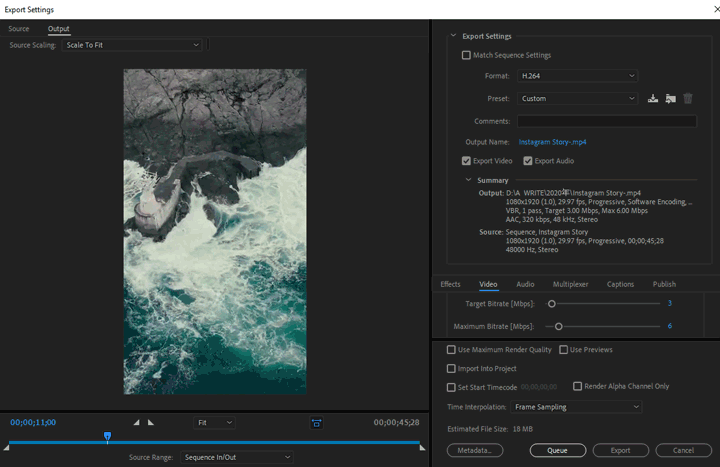Image resolution: width=720 pixels, height=467 pixels.
Task: Click the out point marker at timeline end
Action: (421, 447)
